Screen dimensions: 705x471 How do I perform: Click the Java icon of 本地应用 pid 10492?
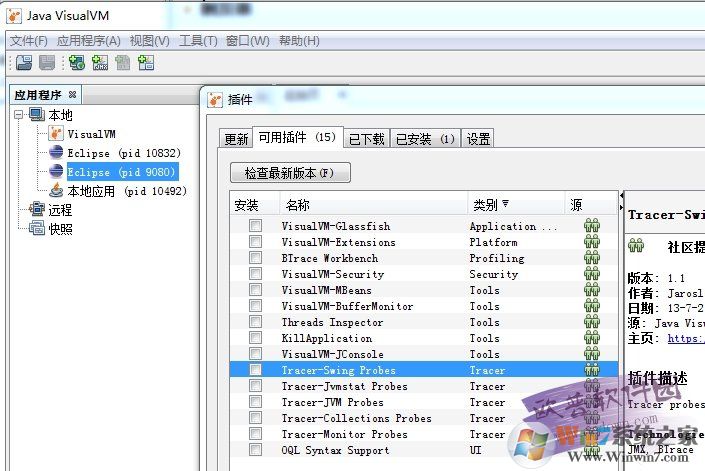tap(56, 191)
